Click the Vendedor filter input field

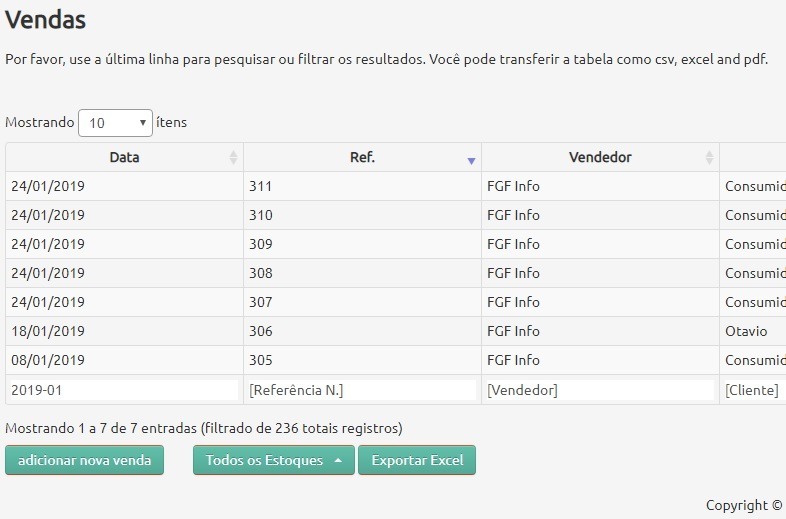(599, 390)
